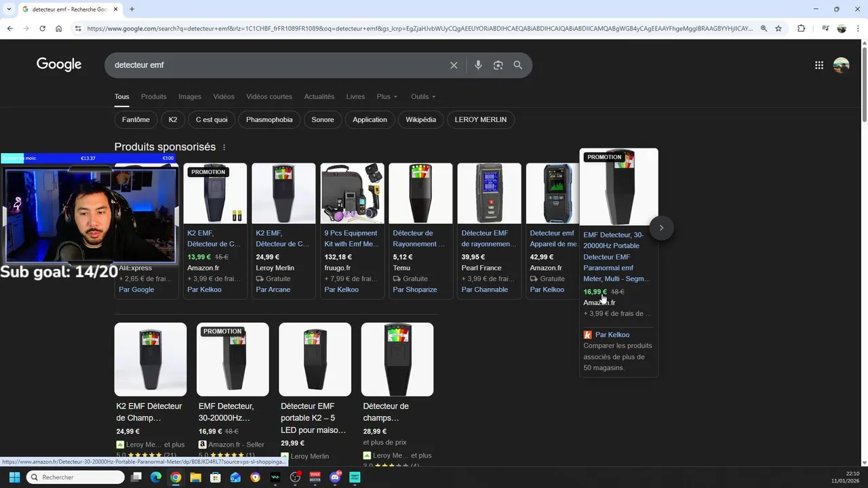Bookmark this page with the star
This screenshot has height=488, width=868.
(x=778, y=28)
